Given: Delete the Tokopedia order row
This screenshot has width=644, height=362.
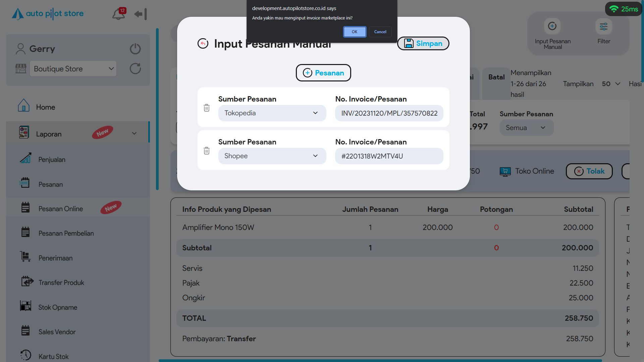Looking at the screenshot, I should (207, 108).
